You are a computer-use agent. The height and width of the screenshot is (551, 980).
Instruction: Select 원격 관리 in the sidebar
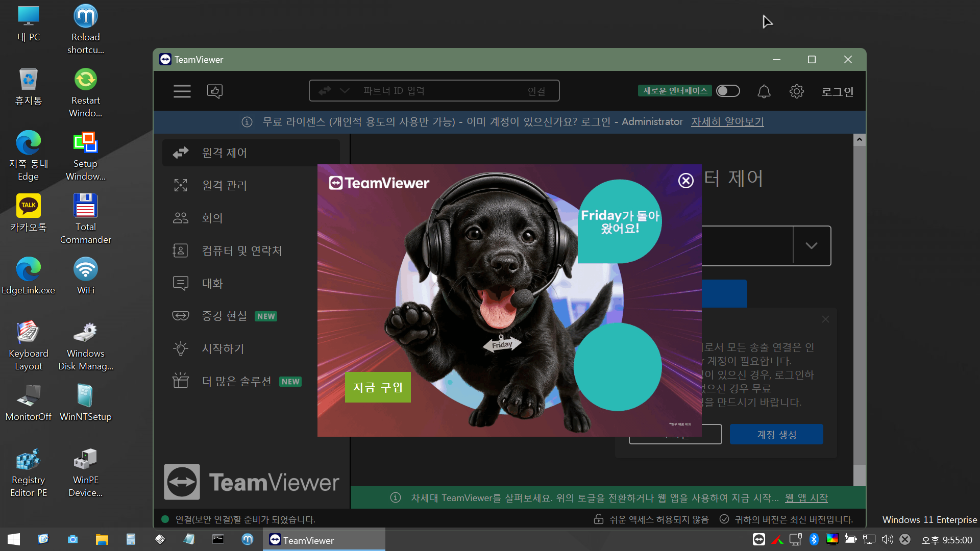tap(225, 185)
